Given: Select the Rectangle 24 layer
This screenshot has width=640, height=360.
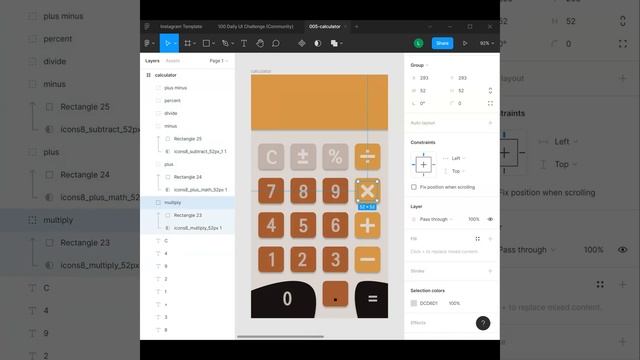Looking at the screenshot, I should pyautogui.click(x=187, y=177).
